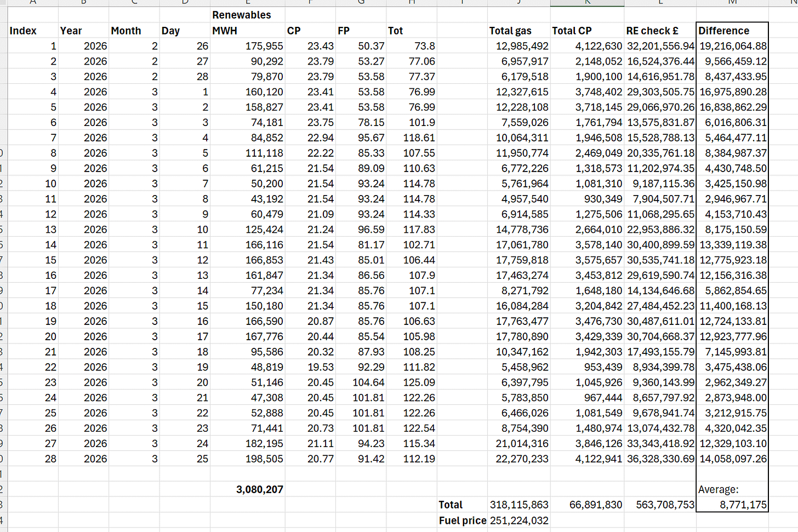Screen dimensions: 798x532
Task: Select MWH value 79,870
Action: 248,77
